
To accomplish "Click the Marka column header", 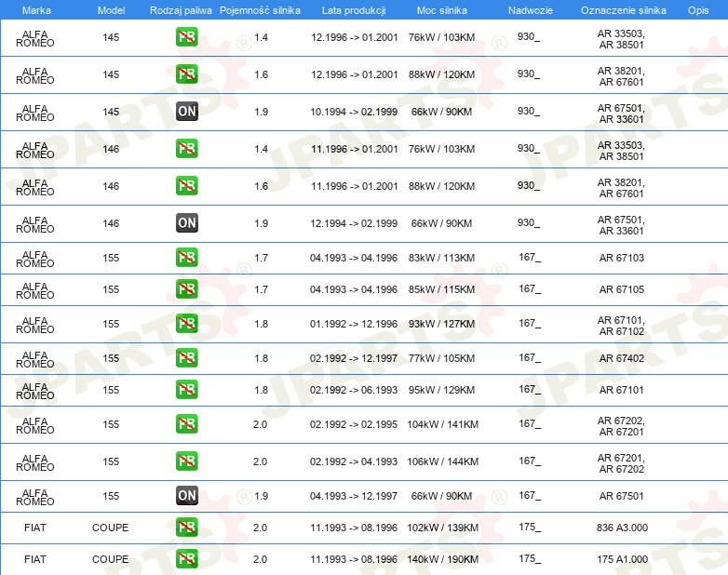I will (36, 10).
